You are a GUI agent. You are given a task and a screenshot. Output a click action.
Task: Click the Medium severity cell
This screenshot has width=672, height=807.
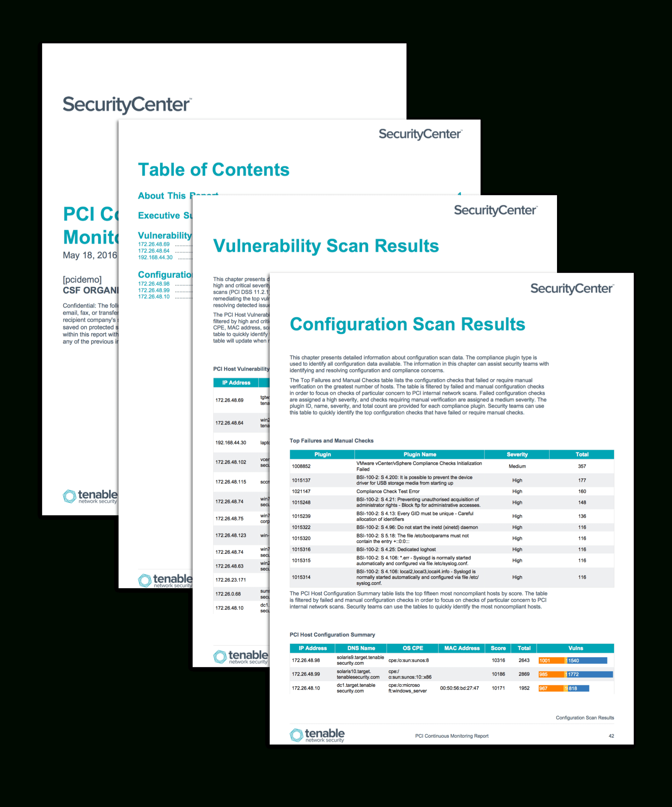[x=517, y=466]
